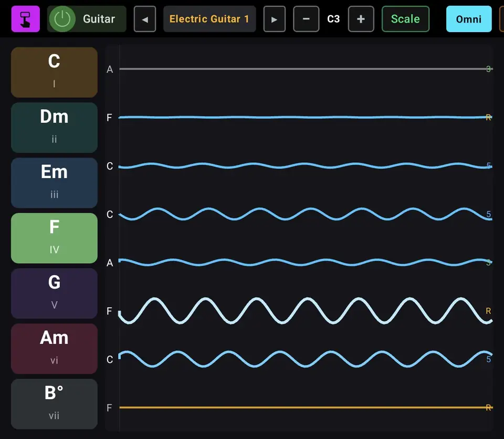504x439 pixels.
Task: Go to next instrument preset arrow
Action: tap(274, 19)
